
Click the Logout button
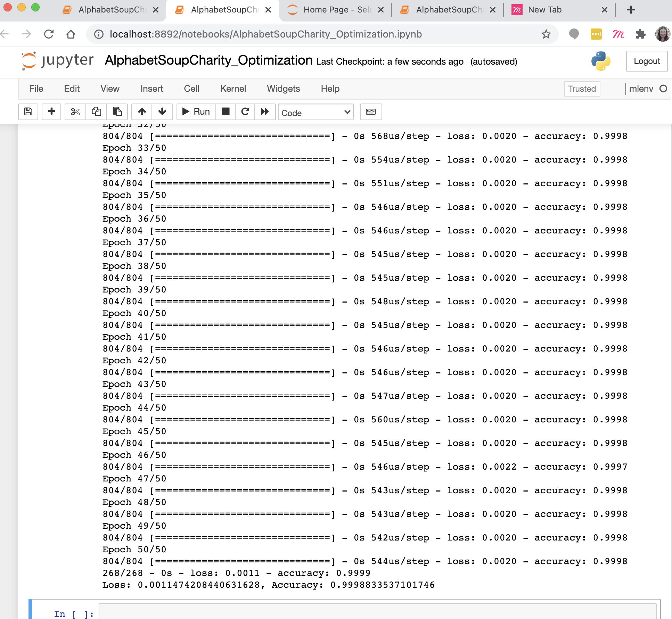pyautogui.click(x=646, y=61)
